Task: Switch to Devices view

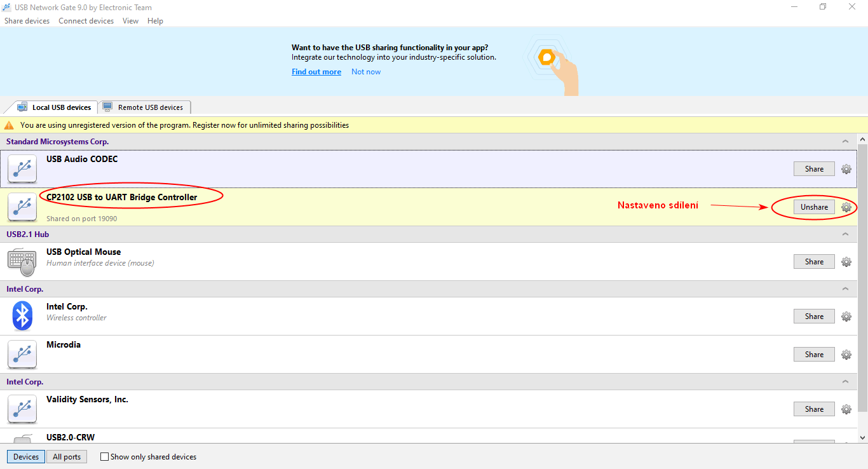Action: coord(26,457)
